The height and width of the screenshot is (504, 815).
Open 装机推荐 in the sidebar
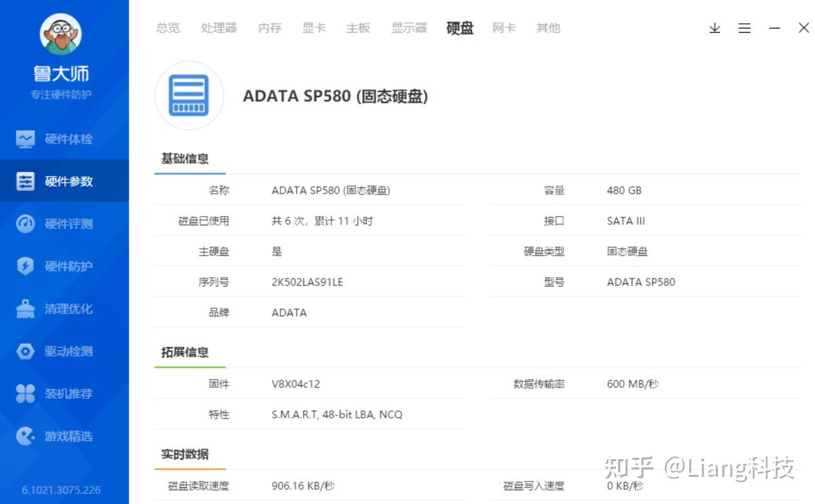pos(64,393)
